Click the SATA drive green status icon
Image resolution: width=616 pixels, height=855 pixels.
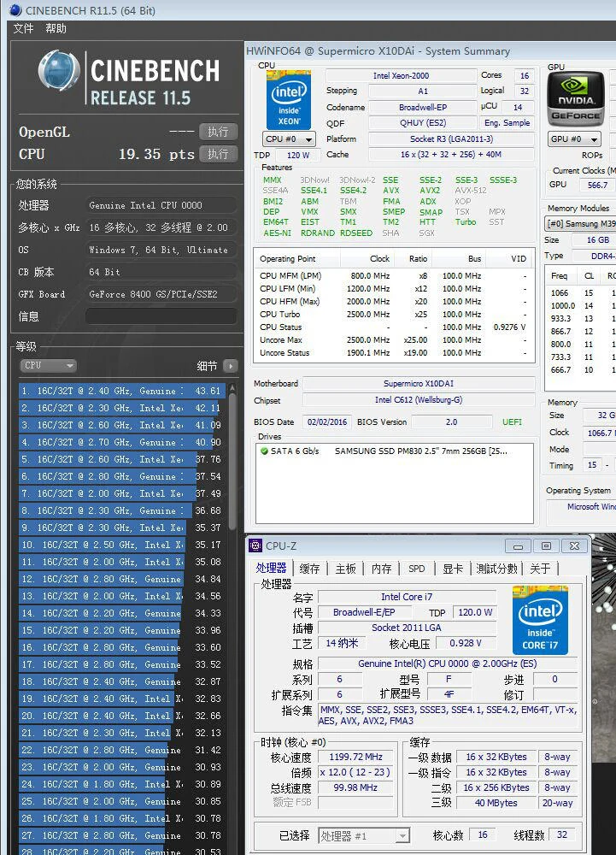coord(264,451)
